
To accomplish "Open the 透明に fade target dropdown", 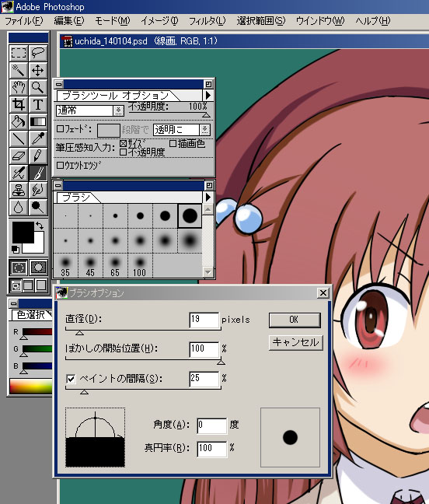I will tap(204, 130).
